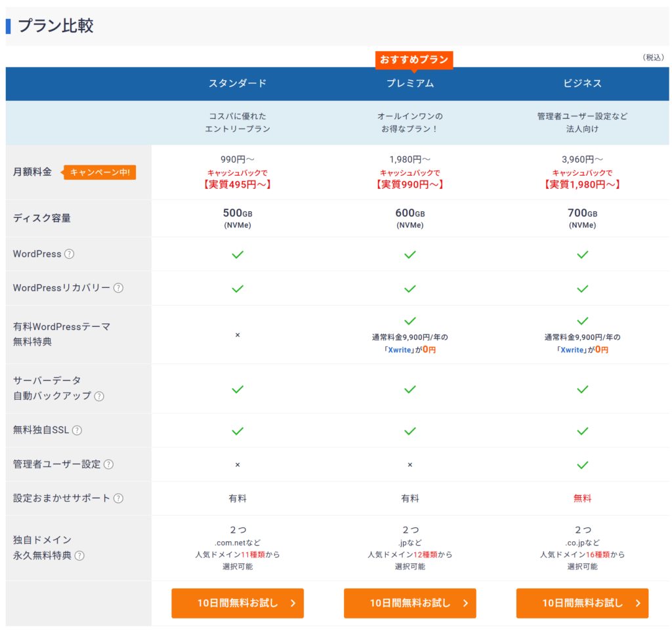Image resolution: width=672 pixels, height=631 pixels.
Task: Select ビジネス plan column header
Action: tap(582, 83)
